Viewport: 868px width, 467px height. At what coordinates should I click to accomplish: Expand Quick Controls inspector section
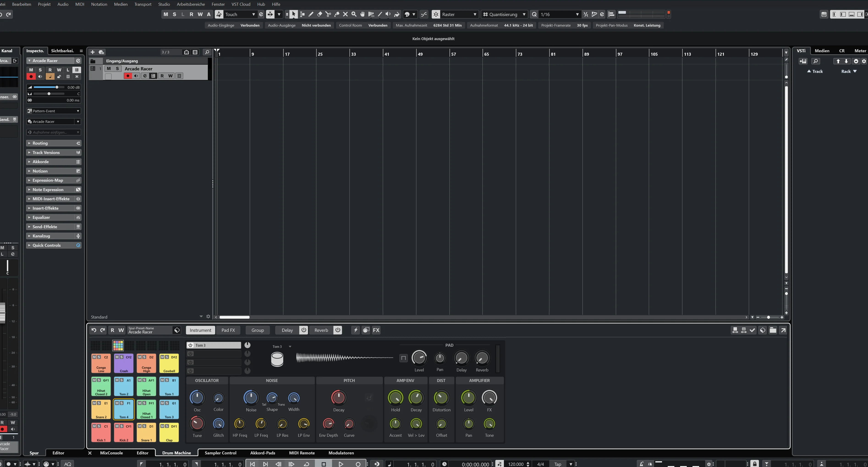point(54,245)
